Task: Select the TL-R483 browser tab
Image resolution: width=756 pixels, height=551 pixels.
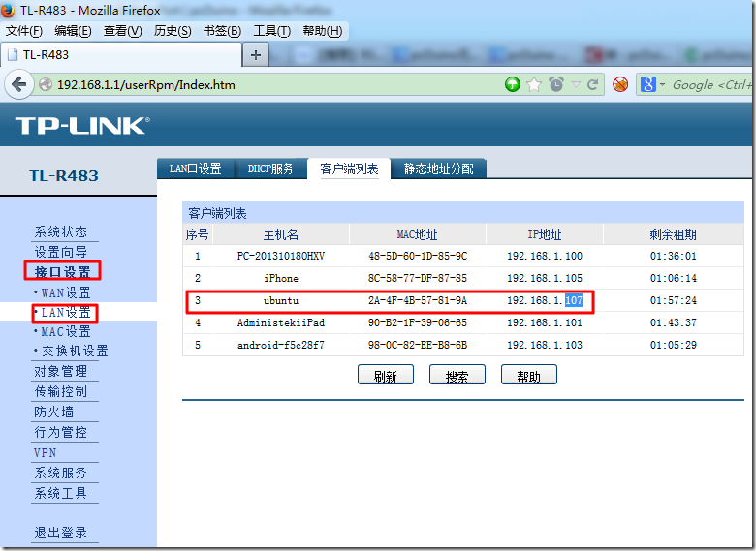Action: pos(120,55)
